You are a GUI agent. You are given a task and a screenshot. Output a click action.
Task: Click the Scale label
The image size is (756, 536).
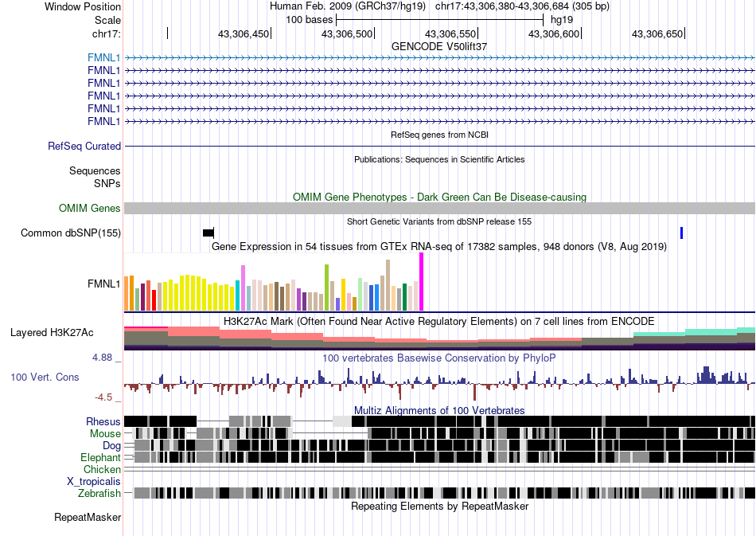coord(107,20)
